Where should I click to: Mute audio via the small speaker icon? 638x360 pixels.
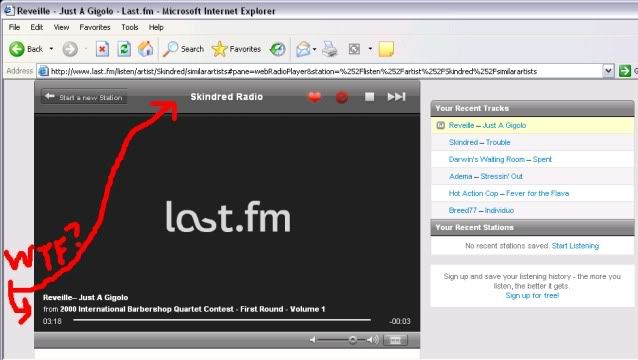click(312, 340)
